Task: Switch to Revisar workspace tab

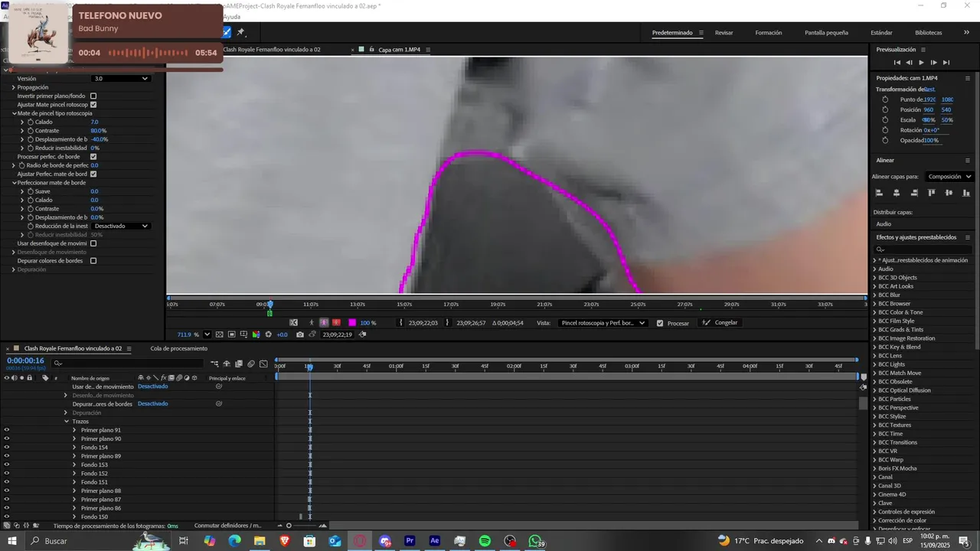Action: point(724,33)
